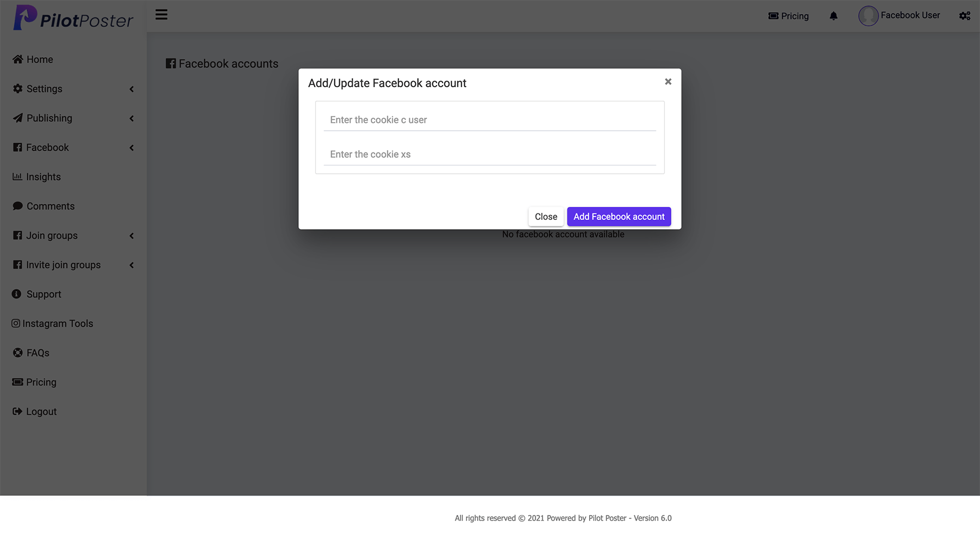Click the Join groups Facebook icon
Screen dimensions: 980x539
17,235
